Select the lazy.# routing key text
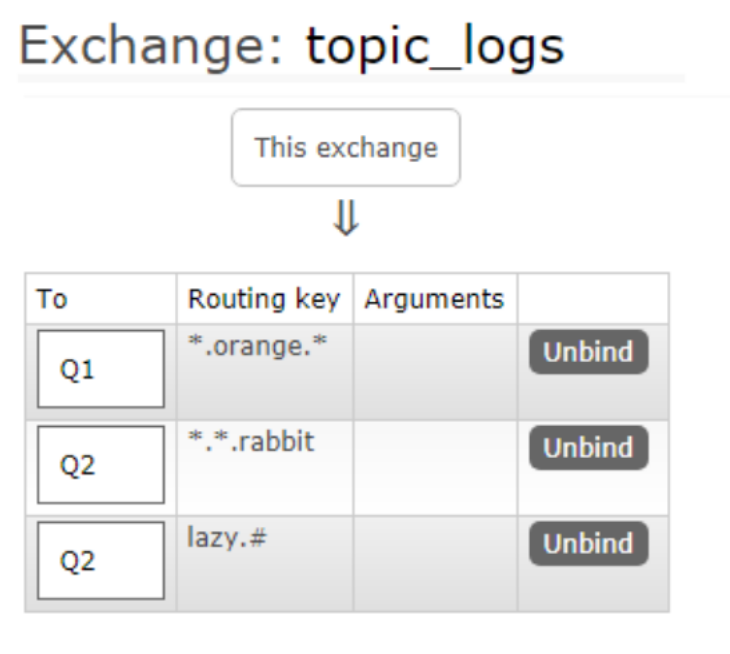The height and width of the screenshot is (654, 730). point(227,538)
